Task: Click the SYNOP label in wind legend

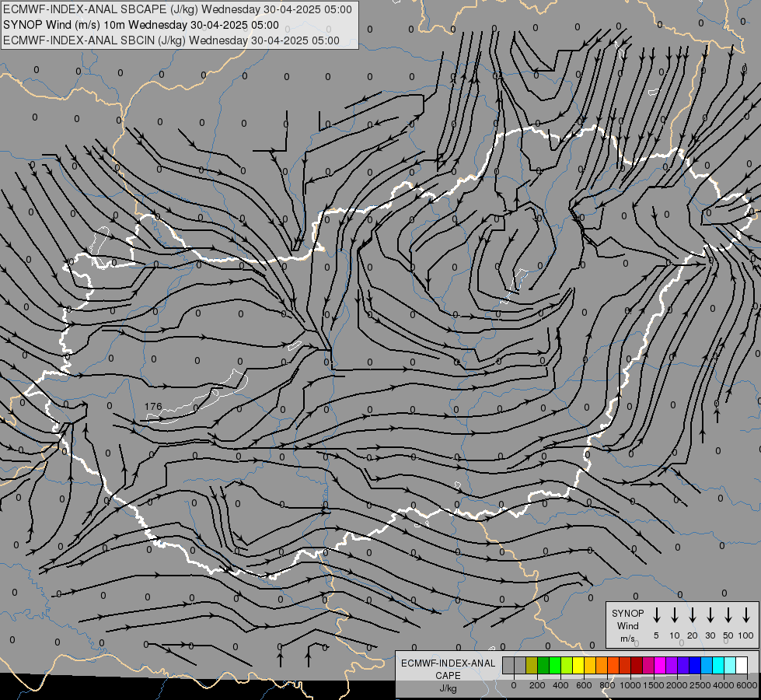Action: coord(627,613)
